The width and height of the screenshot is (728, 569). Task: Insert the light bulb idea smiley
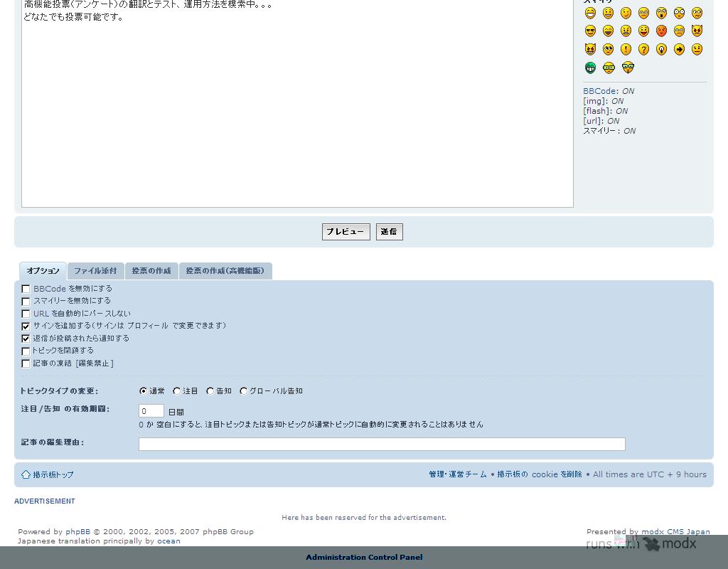(661, 49)
